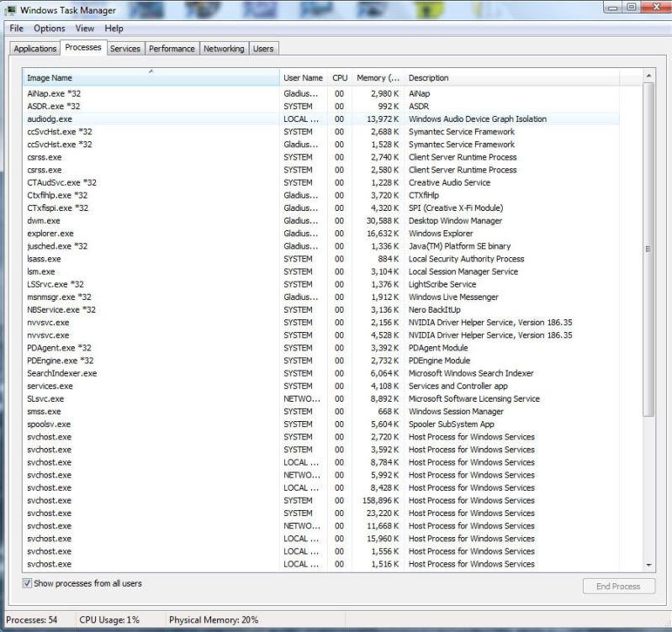Select the SLsvc.exe process
The height and width of the screenshot is (632, 672).
(321, 398)
